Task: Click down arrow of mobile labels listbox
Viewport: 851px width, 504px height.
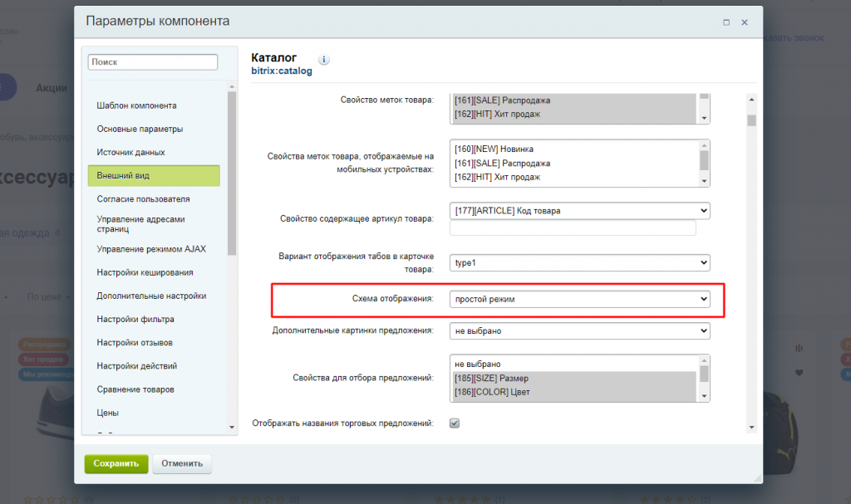Action: click(x=704, y=181)
